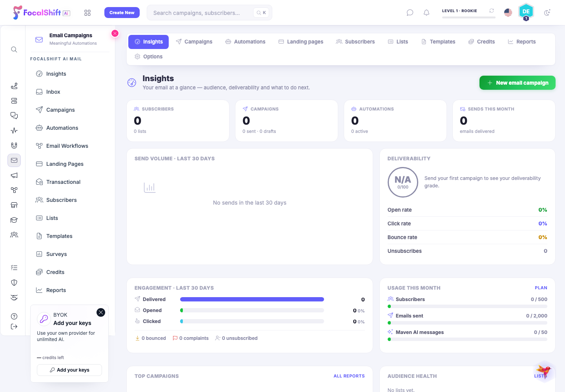Open the ALL REPORTS link
565x392 pixels.
349,376
